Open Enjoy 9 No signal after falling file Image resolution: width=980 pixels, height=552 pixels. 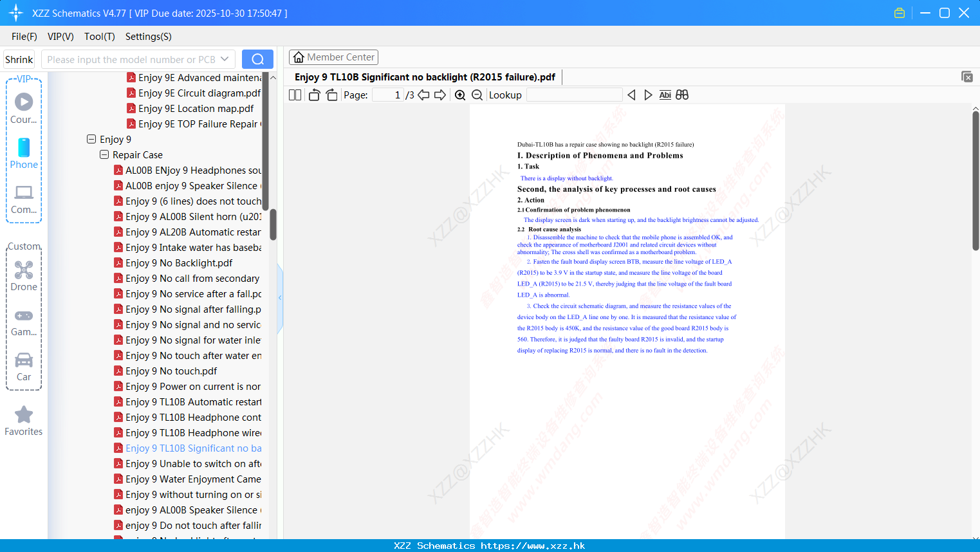(188, 309)
